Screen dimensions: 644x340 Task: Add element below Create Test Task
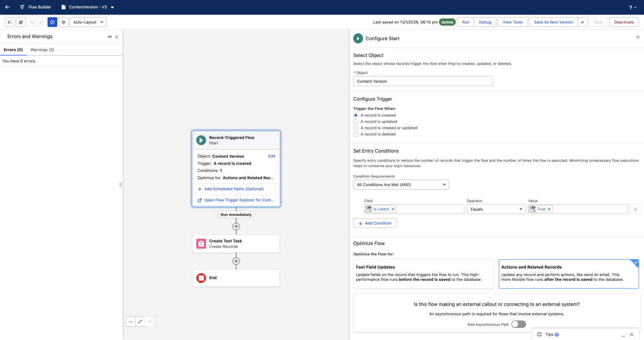tap(236, 261)
